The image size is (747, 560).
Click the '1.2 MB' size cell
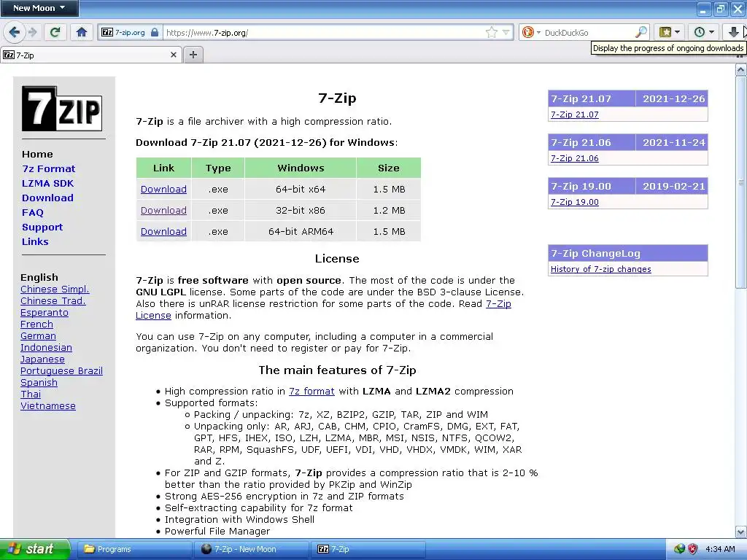pos(390,210)
